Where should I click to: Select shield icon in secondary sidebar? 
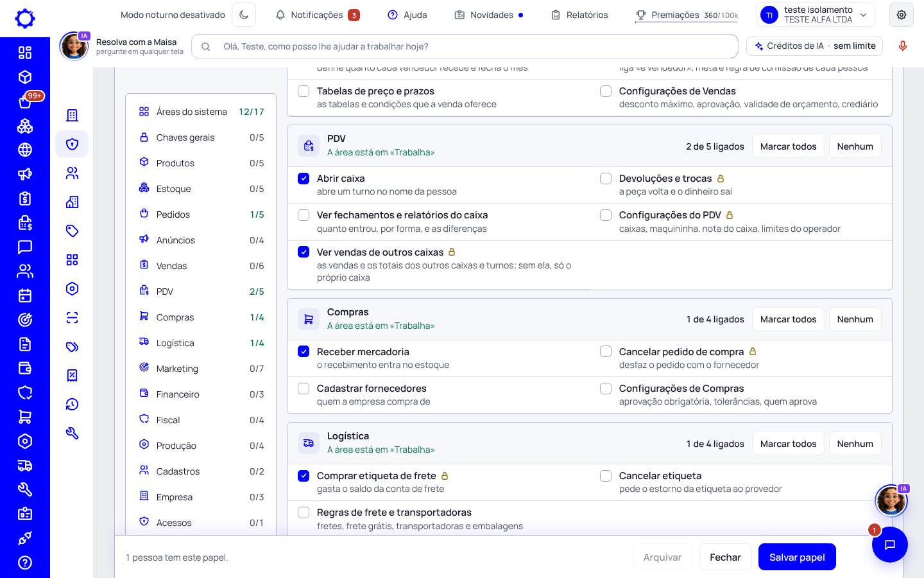[72, 144]
